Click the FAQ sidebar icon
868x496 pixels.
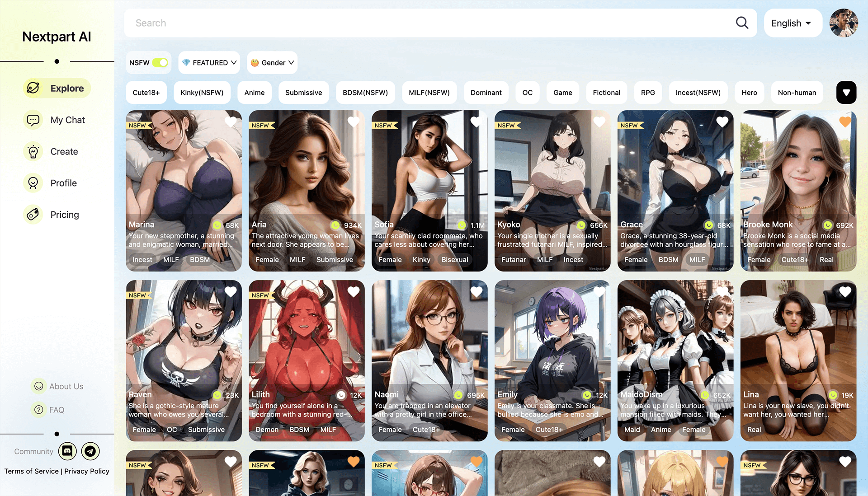38,410
